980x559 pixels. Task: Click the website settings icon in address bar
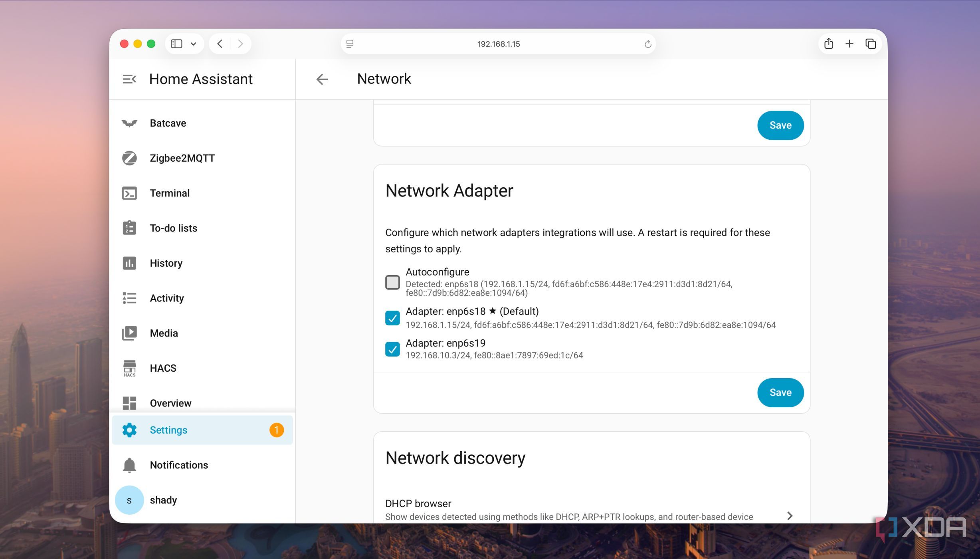pyautogui.click(x=350, y=44)
